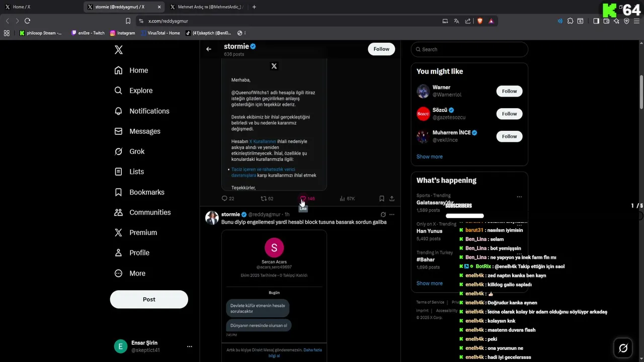Open the Galatasaray'dır trending topic
Screen dimensions: 644x362
pyautogui.click(x=435, y=203)
